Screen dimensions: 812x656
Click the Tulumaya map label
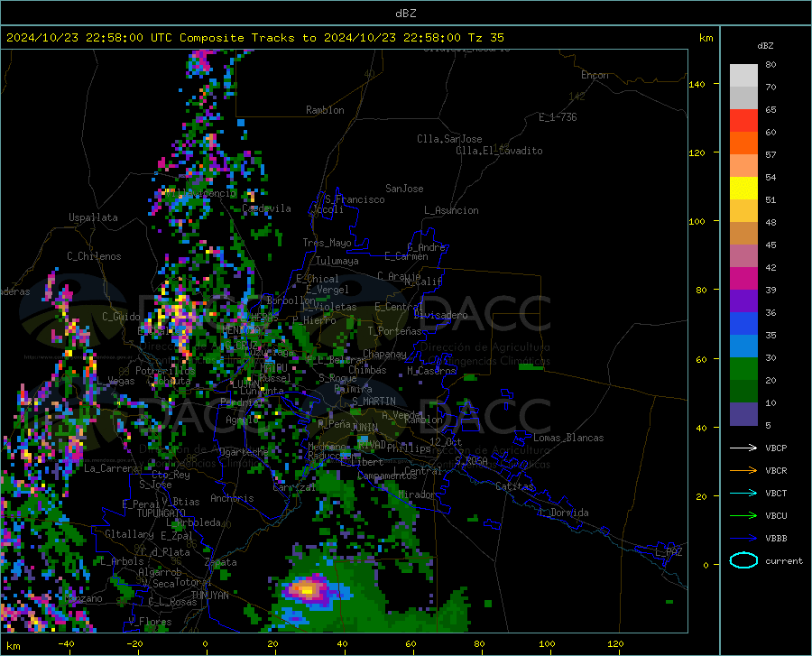tap(337, 261)
